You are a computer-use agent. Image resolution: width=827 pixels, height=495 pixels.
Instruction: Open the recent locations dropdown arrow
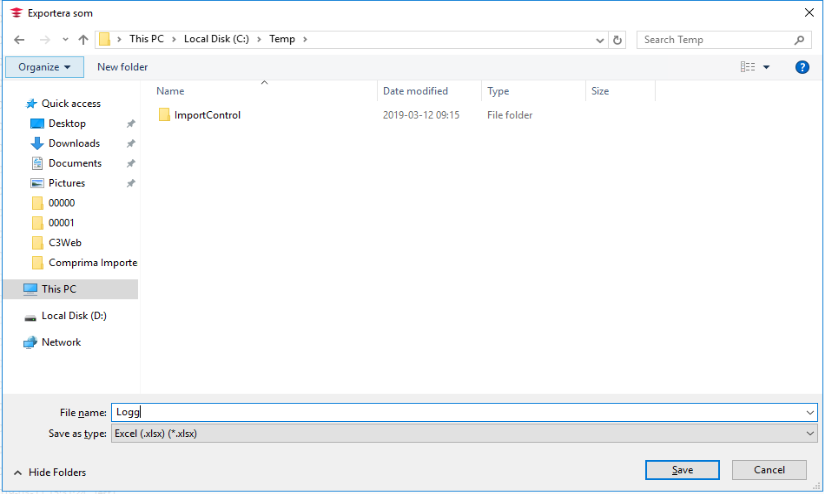pos(65,40)
